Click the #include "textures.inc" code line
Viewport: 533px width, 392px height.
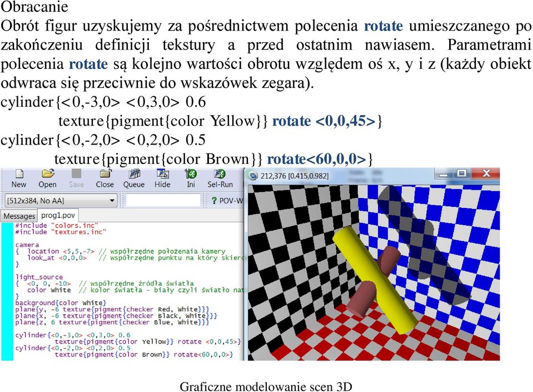coord(61,232)
